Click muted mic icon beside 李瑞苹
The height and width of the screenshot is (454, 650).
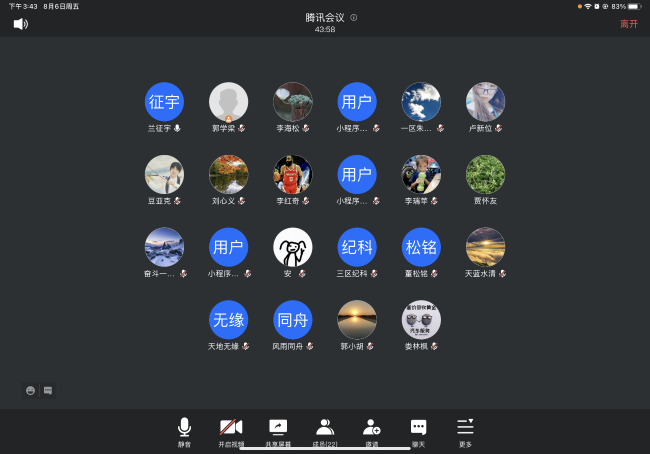(434, 201)
